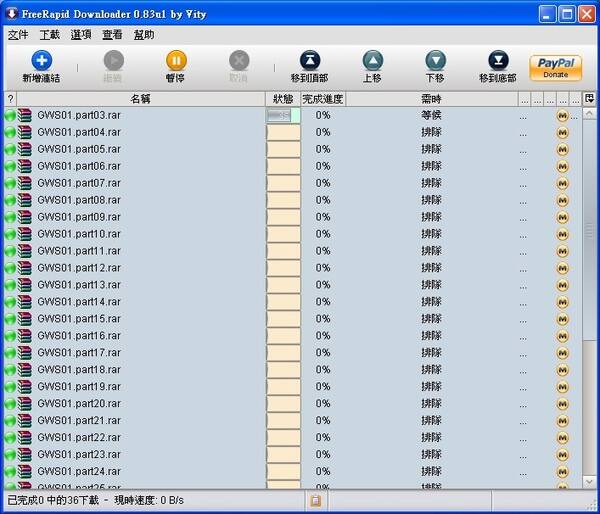The image size is (600, 514).
Task: Minimize the FreeRapid Downloader window
Action: tap(547, 14)
